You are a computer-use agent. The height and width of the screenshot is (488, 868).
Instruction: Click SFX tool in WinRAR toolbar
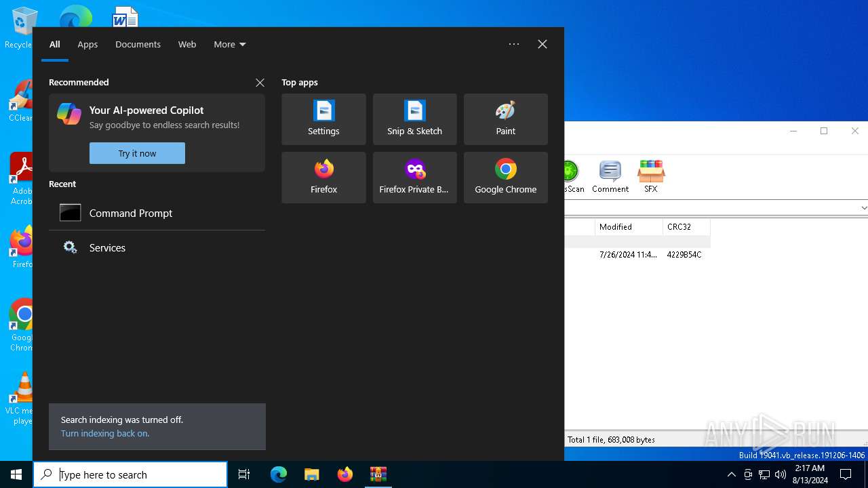(651, 176)
